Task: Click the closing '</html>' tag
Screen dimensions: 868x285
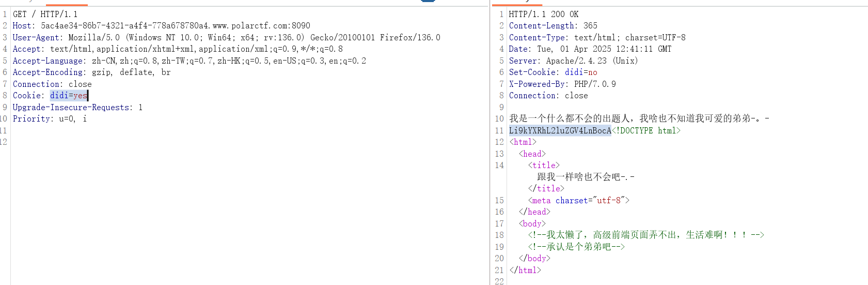Action: pos(525,270)
